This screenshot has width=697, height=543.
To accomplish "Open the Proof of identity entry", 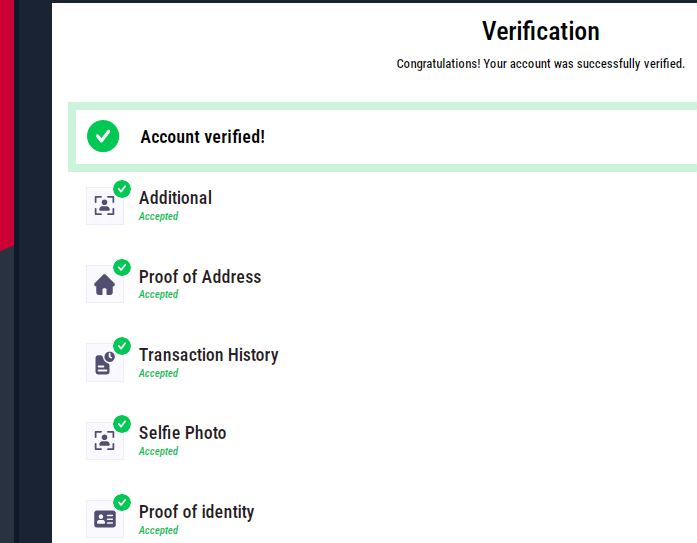I will (196, 512).
